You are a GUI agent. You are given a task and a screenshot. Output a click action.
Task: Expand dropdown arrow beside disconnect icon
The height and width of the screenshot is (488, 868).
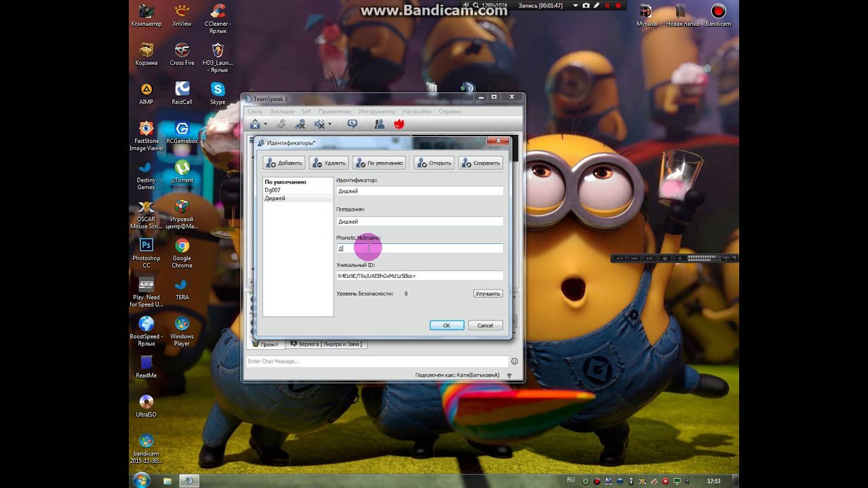265,125
